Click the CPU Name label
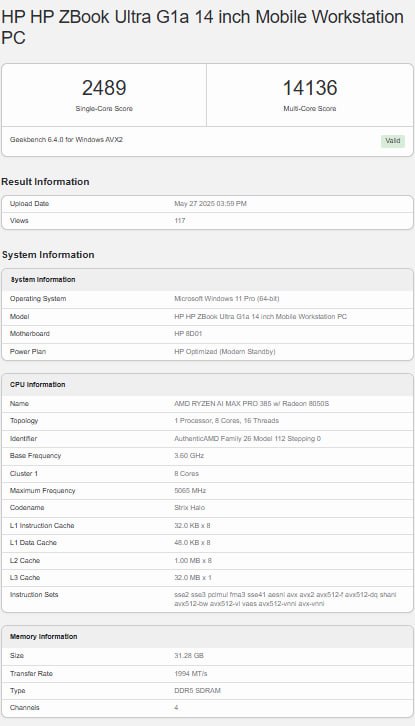The height and width of the screenshot is (726, 415). [19, 404]
